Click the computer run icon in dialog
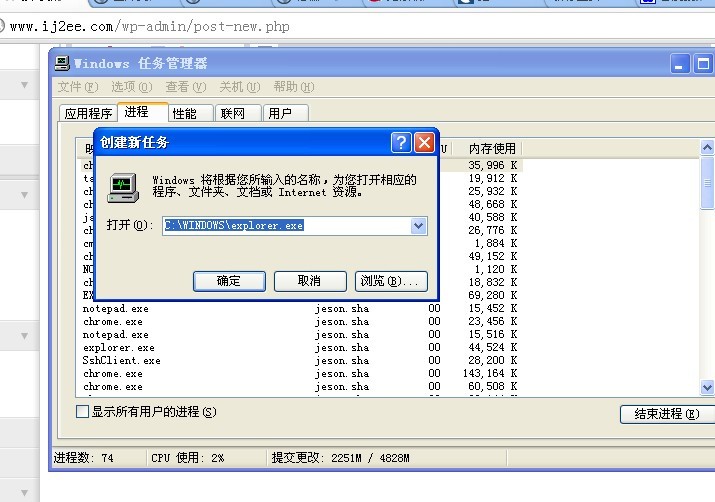The image size is (715, 502). tap(123, 188)
